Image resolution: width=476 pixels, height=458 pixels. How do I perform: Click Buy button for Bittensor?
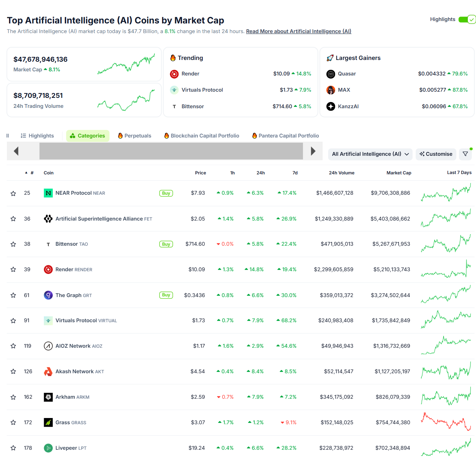pyautogui.click(x=166, y=244)
